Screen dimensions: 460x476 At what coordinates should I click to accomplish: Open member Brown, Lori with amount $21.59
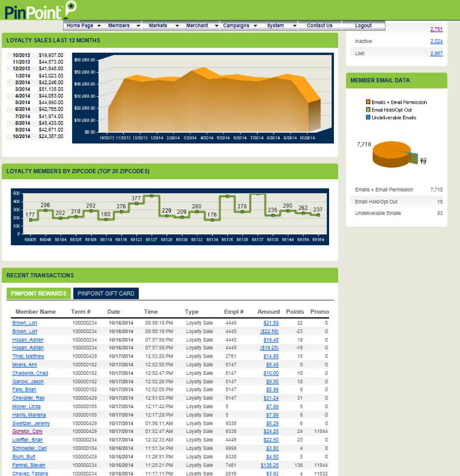(x=24, y=323)
